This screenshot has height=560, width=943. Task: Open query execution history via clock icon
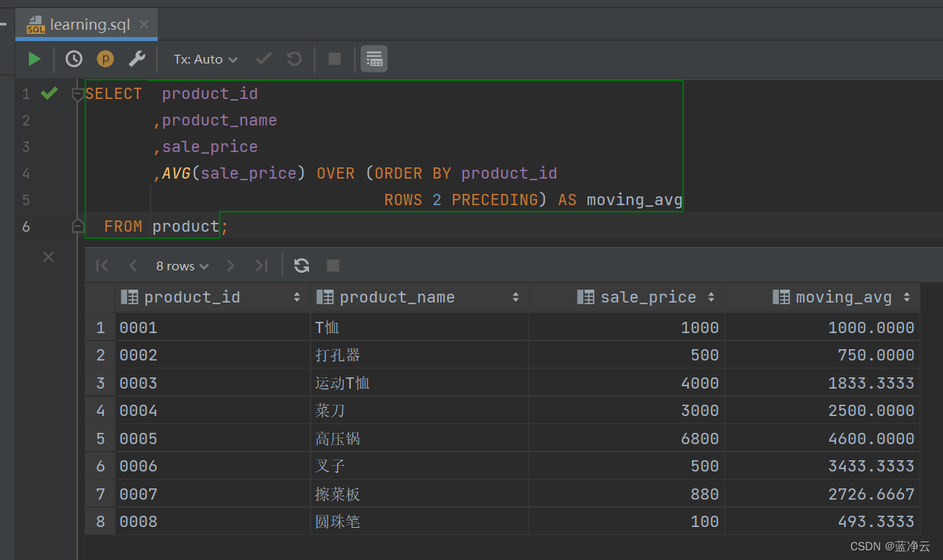[x=73, y=59]
